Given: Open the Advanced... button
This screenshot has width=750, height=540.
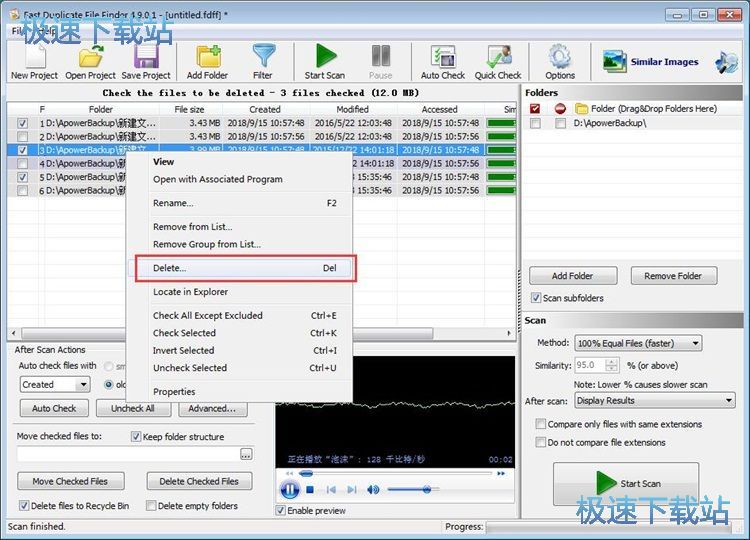Looking at the screenshot, I should (212, 408).
